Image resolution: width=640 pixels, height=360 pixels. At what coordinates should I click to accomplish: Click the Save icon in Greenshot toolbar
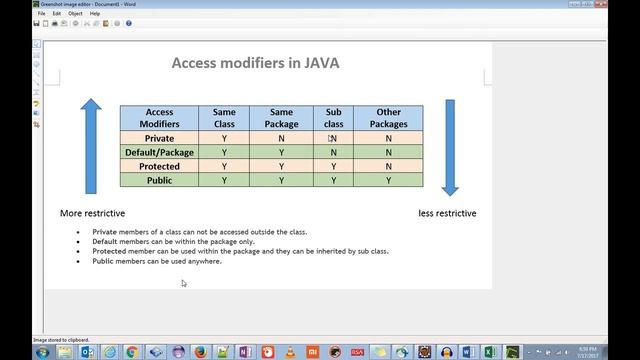[x=36, y=24]
